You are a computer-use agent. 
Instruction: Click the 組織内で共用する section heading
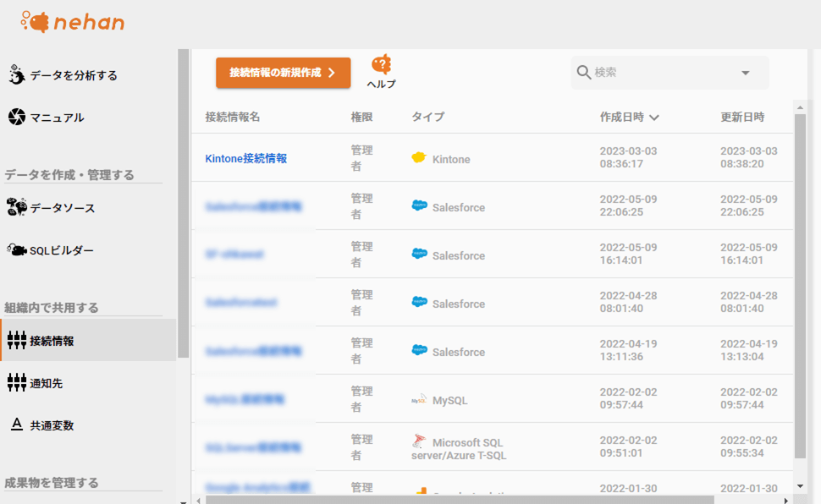click(52, 308)
